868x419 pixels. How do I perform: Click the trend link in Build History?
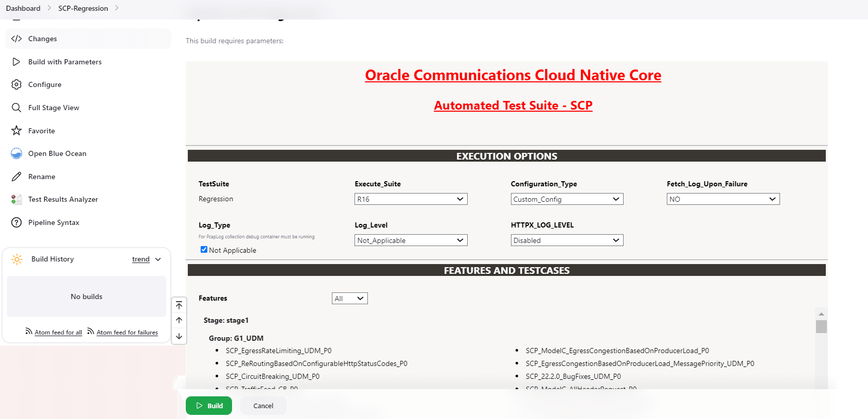click(141, 259)
